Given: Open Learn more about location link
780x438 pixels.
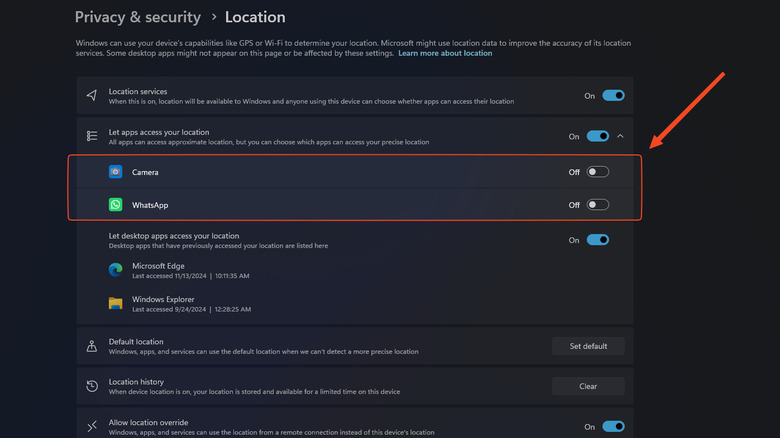Looking at the screenshot, I should pos(445,53).
